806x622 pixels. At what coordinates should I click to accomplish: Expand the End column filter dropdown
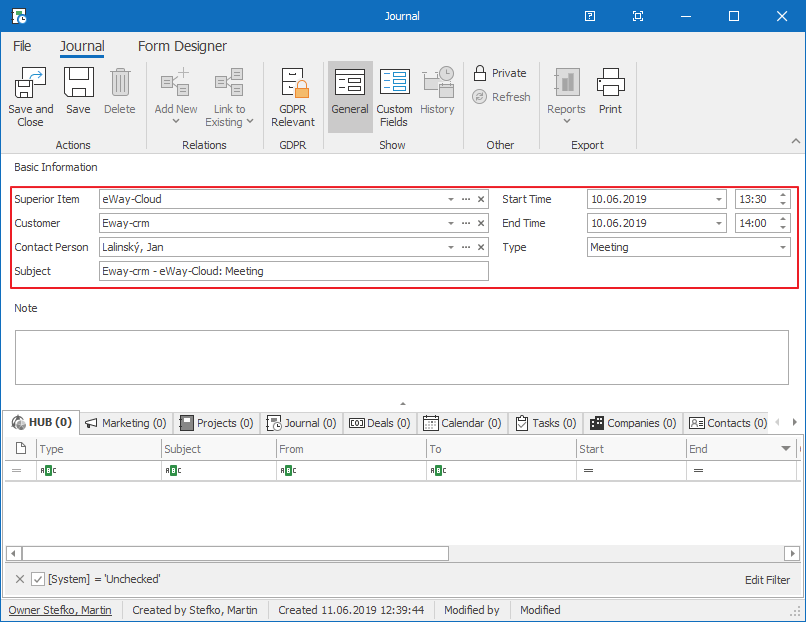click(x=786, y=449)
